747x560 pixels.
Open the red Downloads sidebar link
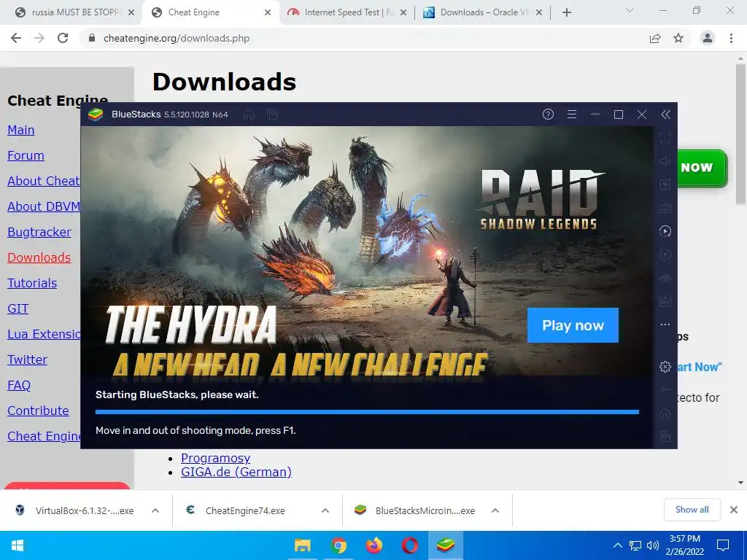coord(39,257)
